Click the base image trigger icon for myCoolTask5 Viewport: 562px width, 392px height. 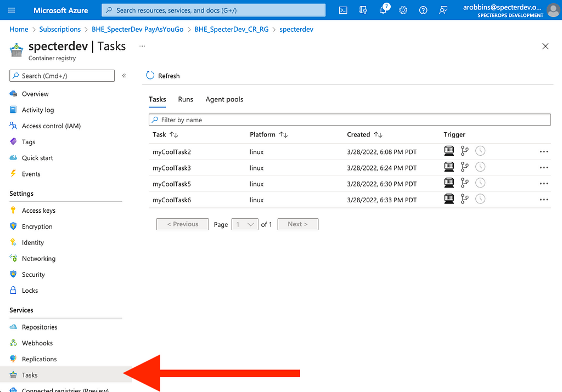click(x=449, y=183)
